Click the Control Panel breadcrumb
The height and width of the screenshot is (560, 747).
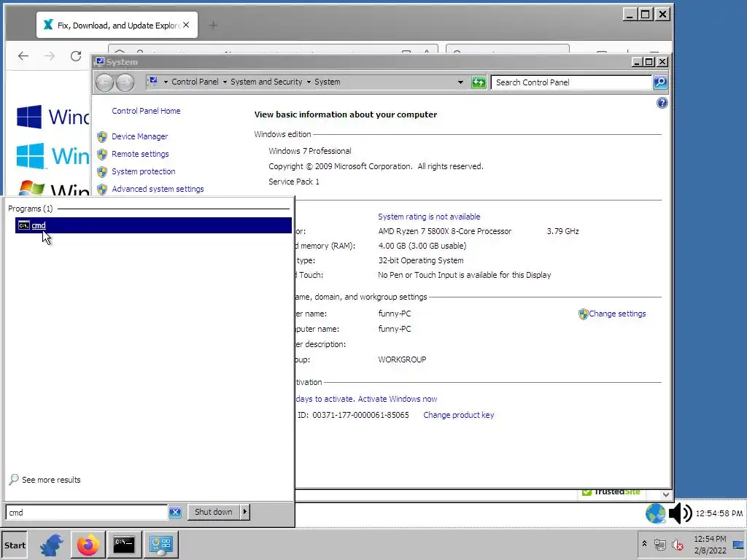(x=195, y=82)
